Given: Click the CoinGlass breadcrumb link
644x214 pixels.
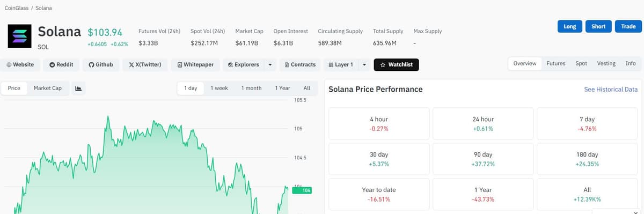Looking at the screenshot, I should [16, 9].
